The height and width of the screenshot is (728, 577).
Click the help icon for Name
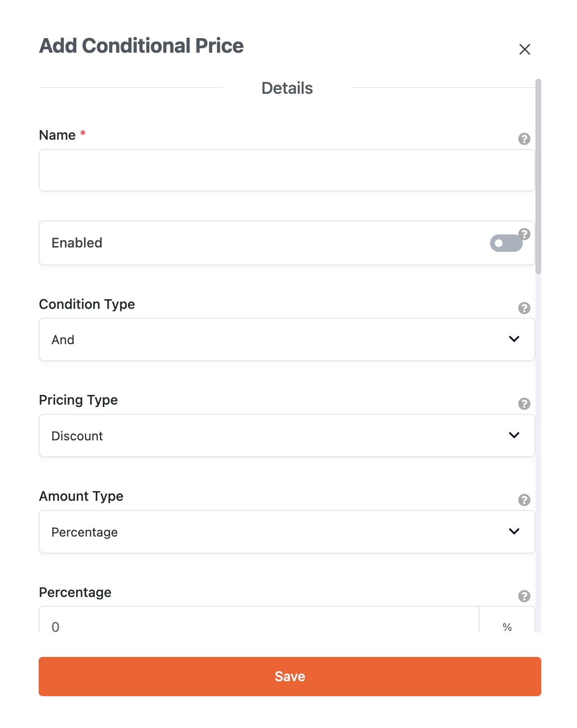524,139
